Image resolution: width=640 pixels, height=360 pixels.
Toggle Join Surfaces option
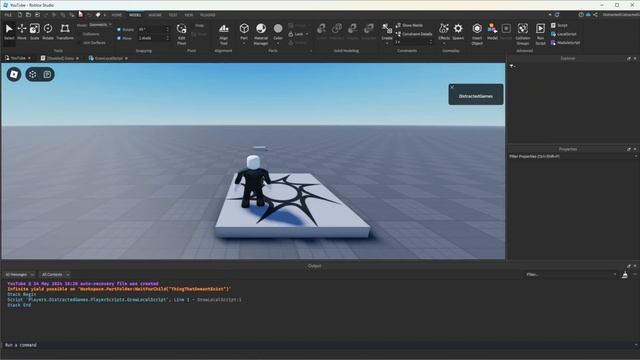pyautogui.click(x=94, y=42)
